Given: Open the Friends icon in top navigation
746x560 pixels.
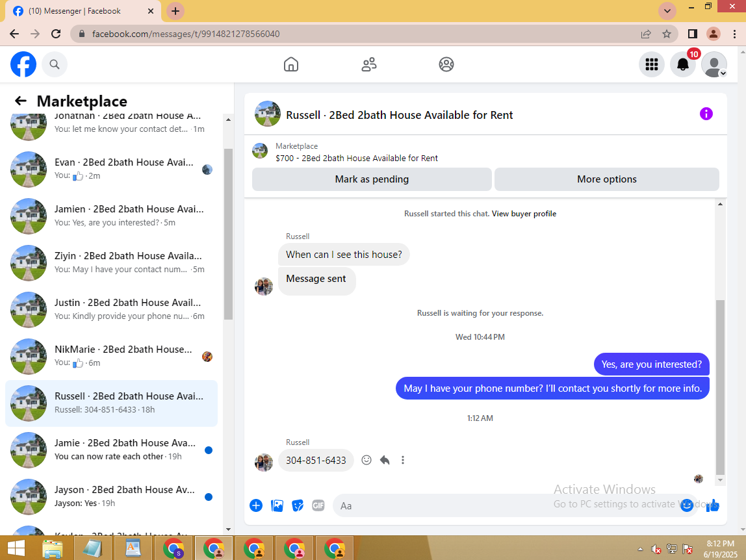Looking at the screenshot, I should tap(368, 64).
